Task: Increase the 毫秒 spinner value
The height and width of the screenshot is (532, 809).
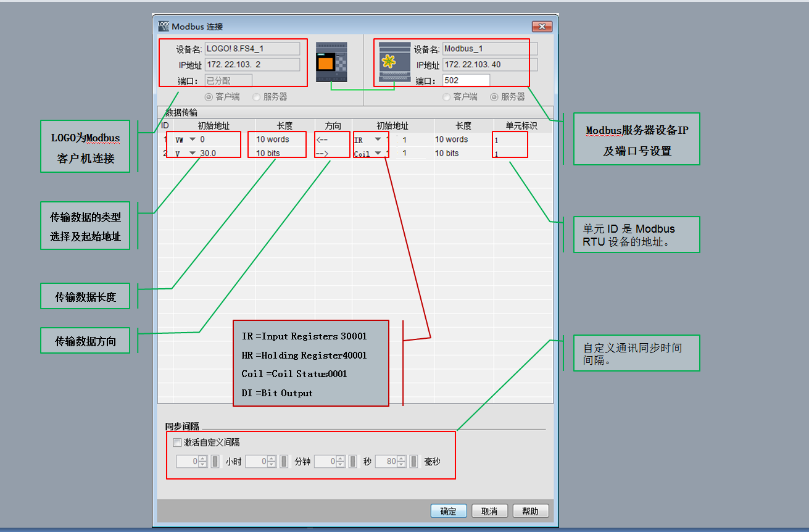Action: (401, 459)
